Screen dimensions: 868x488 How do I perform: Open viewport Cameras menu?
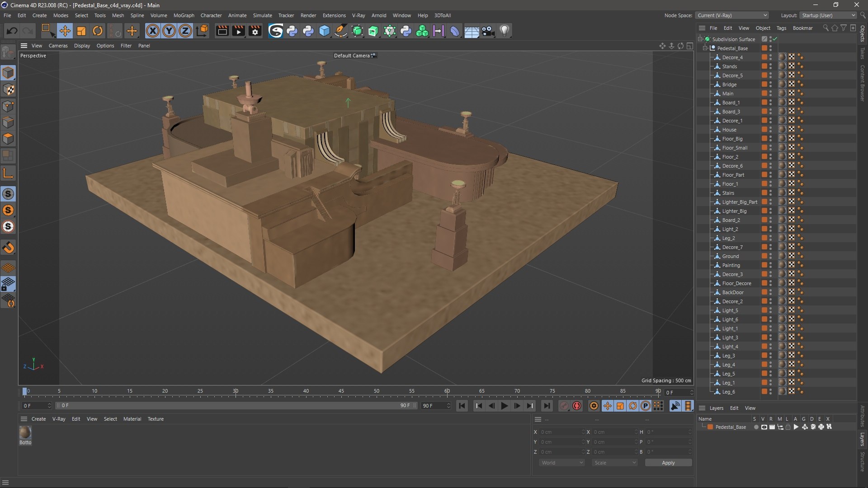point(58,46)
